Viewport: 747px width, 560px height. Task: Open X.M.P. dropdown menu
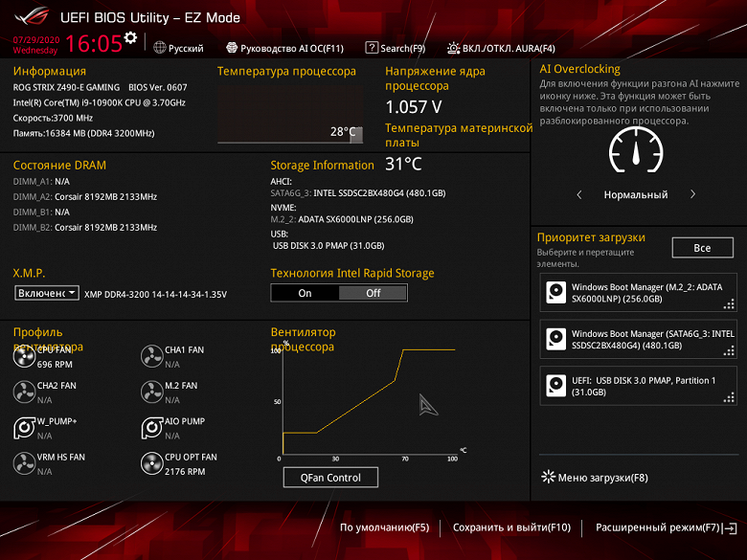point(47,293)
